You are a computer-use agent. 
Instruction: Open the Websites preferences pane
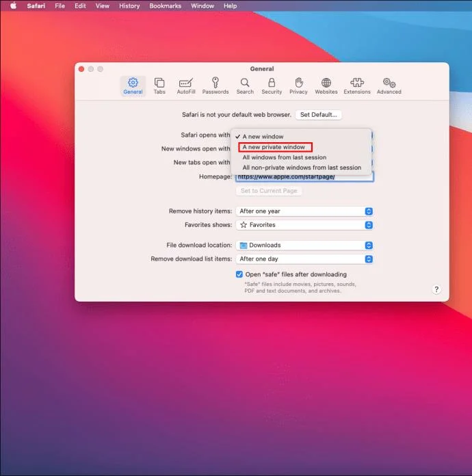tap(326, 86)
